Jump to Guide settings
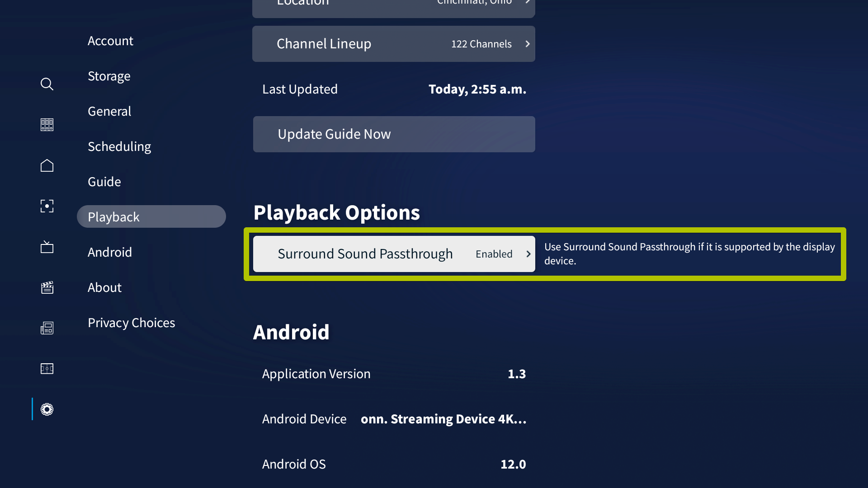Viewport: 868px width, 488px height. 104,182
